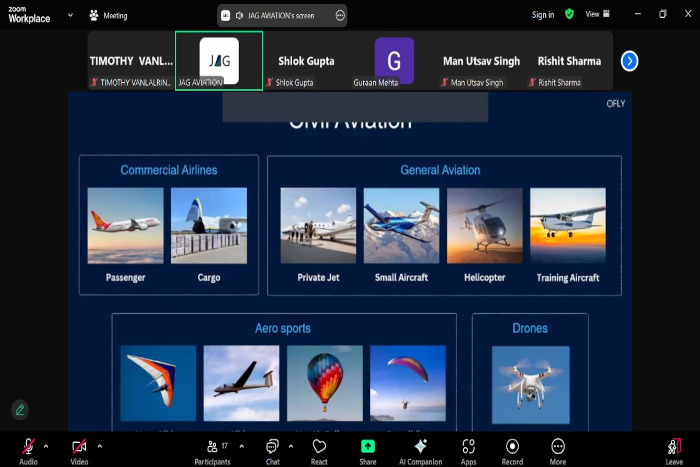Expand audio settings caret next to Audio
This screenshot has width=700, height=467.
click(x=46, y=445)
